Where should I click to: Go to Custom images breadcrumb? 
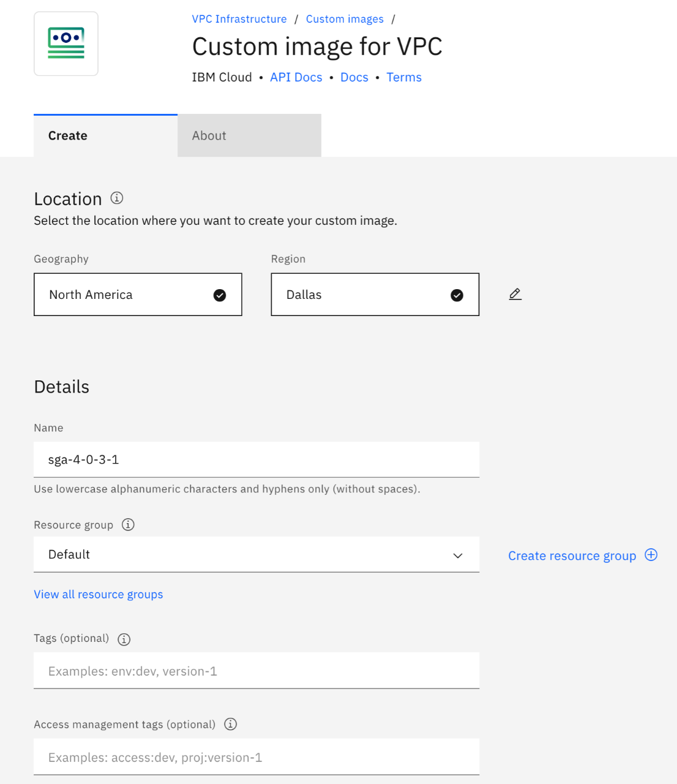click(x=345, y=19)
